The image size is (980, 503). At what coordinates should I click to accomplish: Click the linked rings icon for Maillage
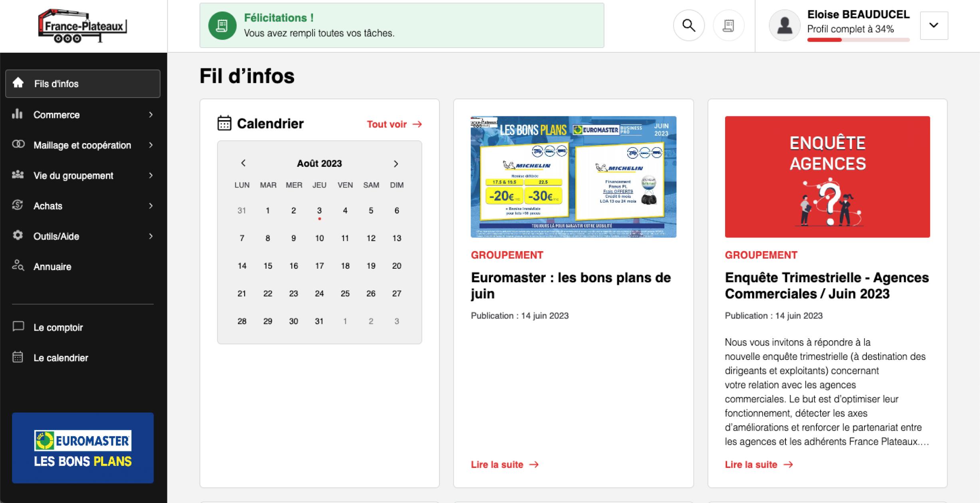tap(18, 144)
